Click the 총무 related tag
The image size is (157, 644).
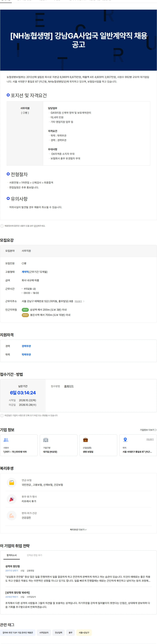(70, 633)
